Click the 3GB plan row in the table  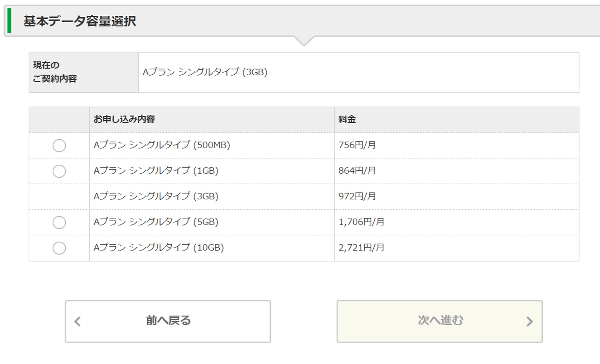156,196
